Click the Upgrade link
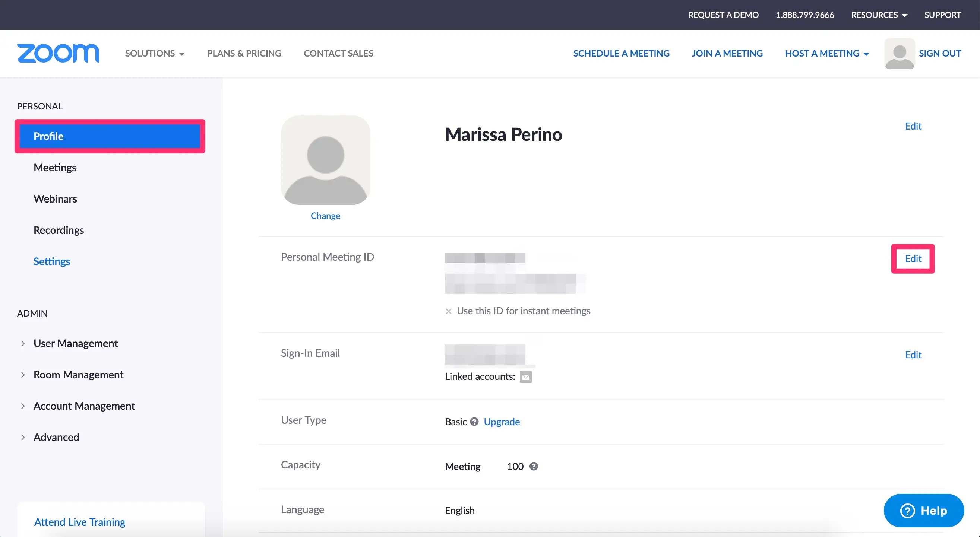The image size is (980, 537). click(x=502, y=422)
